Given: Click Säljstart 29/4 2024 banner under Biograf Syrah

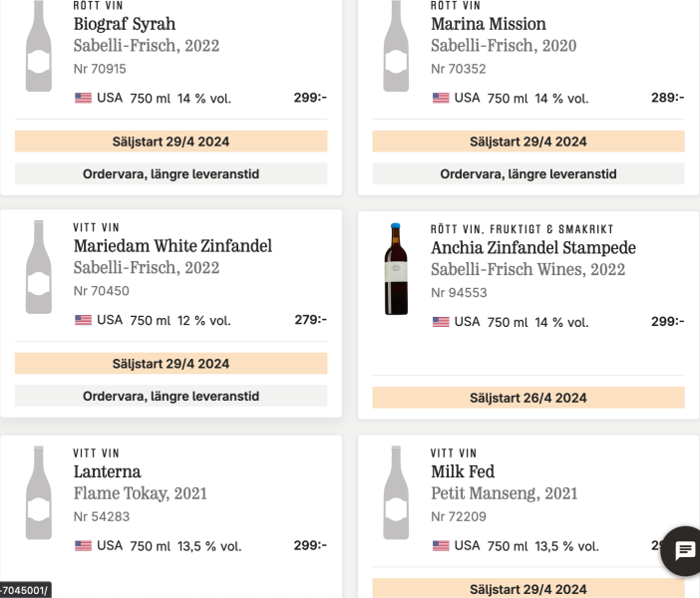Looking at the screenshot, I should tap(171, 142).
